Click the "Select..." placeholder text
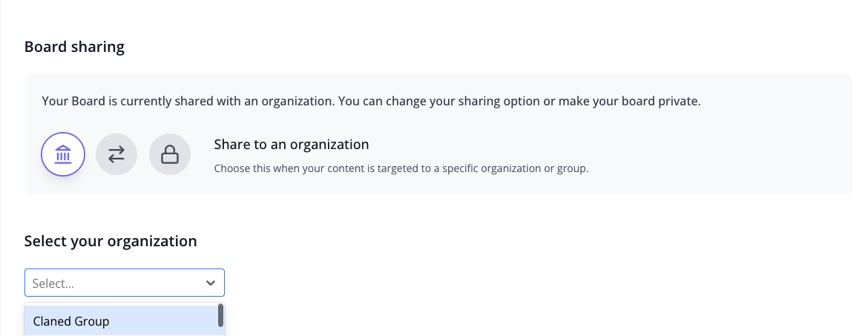The width and height of the screenshot is (868, 336). click(x=53, y=283)
